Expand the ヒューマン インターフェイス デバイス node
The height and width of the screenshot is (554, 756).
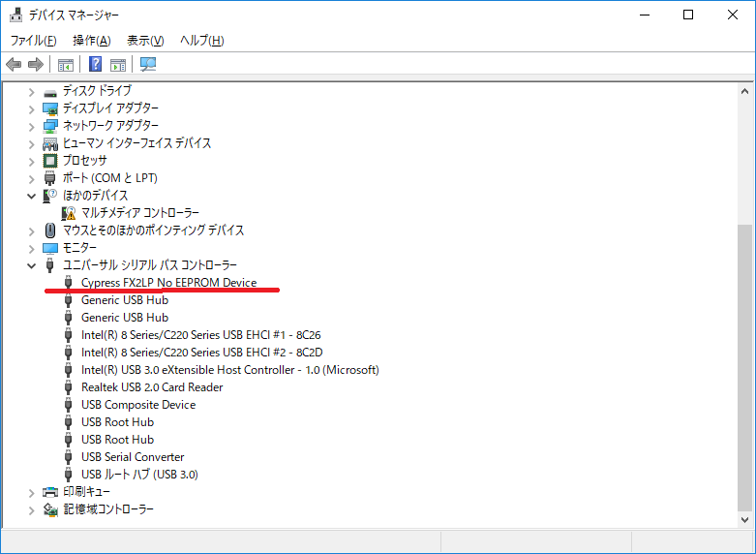point(31,143)
